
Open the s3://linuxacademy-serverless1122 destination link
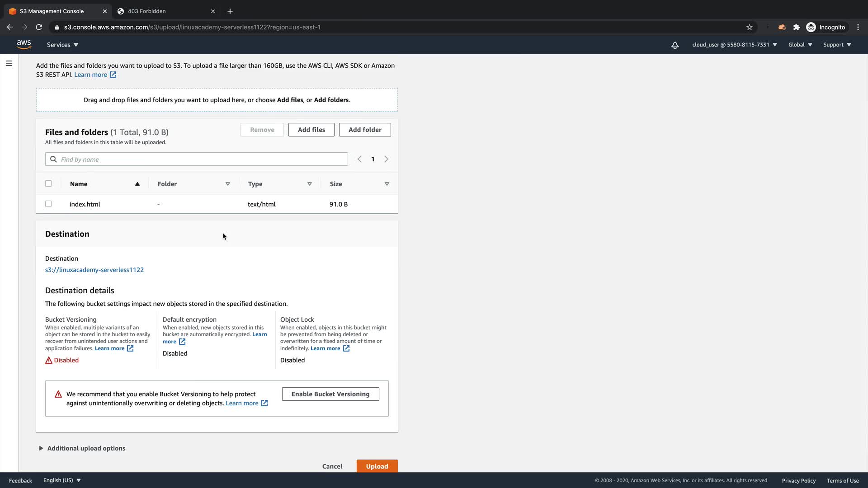[x=94, y=270]
